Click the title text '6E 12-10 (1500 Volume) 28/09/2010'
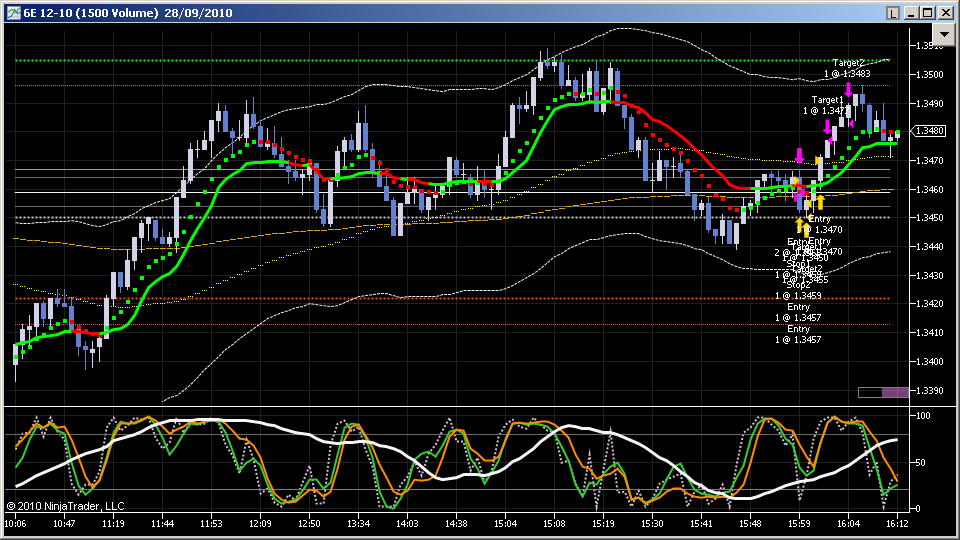The height and width of the screenshot is (540, 960). [x=128, y=13]
